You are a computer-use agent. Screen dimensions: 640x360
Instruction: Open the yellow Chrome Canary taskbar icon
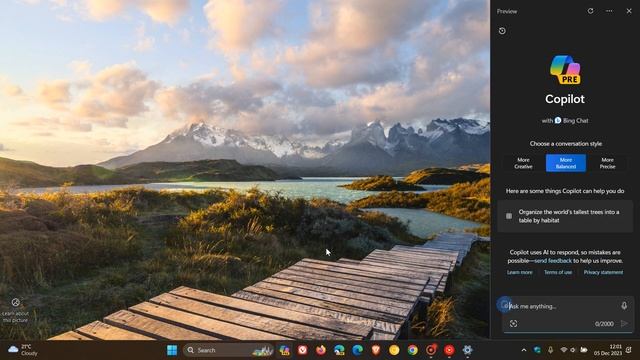pyautogui.click(x=394, y=350)
